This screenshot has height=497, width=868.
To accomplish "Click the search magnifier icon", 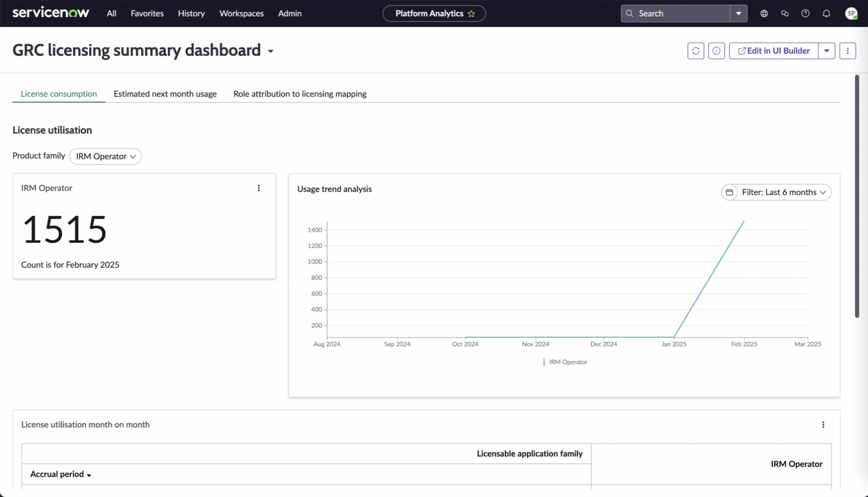I will click(630, 13).
